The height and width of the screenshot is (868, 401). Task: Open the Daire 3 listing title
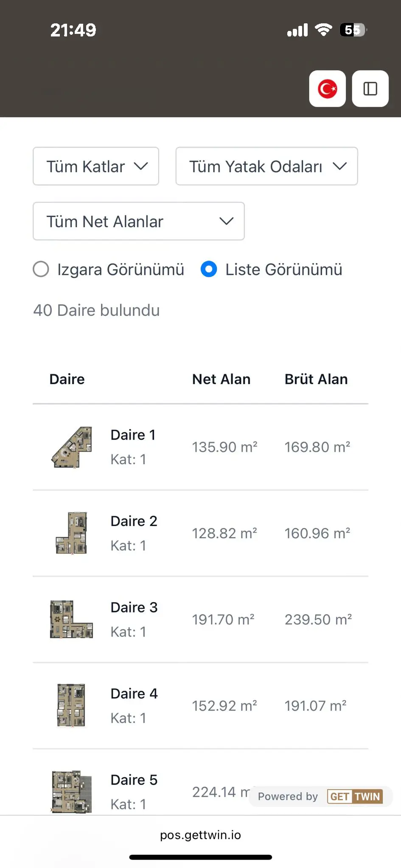coord(134,607)
